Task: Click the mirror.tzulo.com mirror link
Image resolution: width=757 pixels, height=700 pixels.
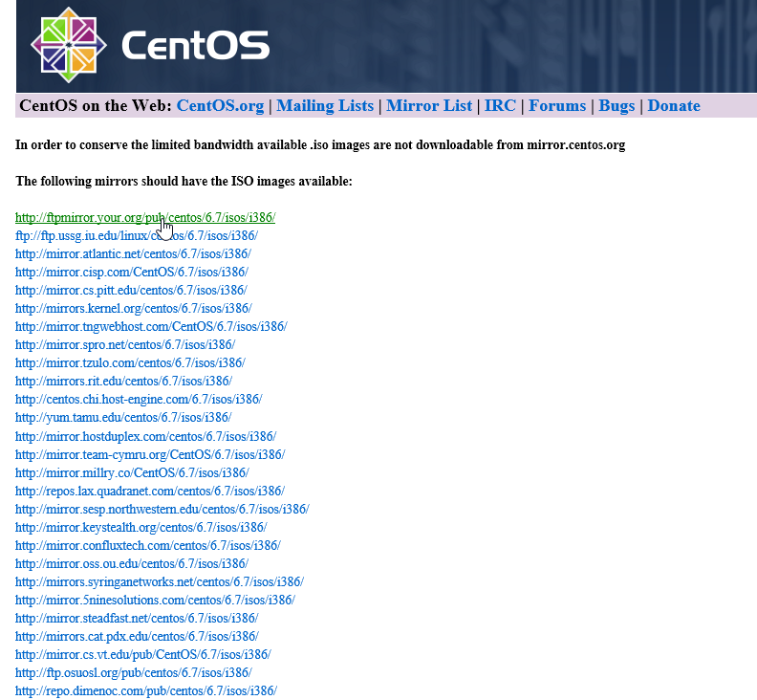Action: pyautogui.click(x=130, y=362)
